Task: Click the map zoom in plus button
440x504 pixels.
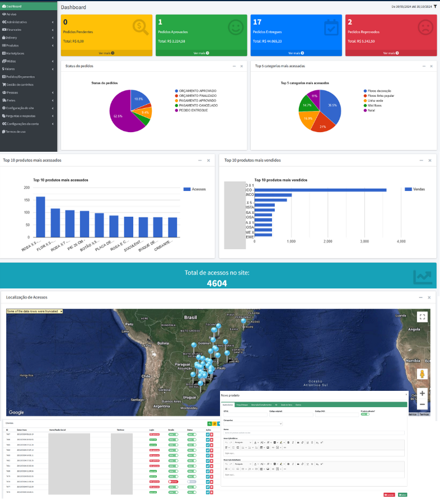Action: click(x=422, y=393)
